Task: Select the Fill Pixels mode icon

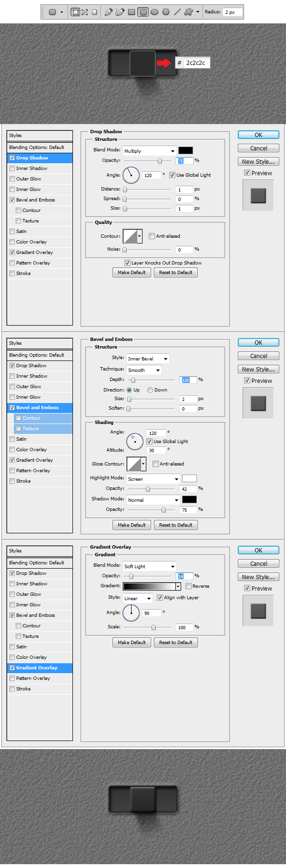Action: (94, 12)
